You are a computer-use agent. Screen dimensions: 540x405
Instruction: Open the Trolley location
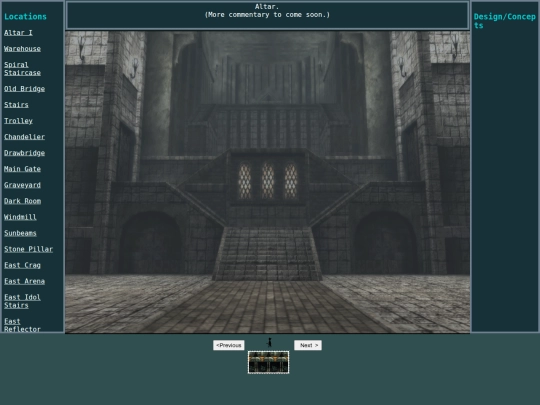point(18,121)
